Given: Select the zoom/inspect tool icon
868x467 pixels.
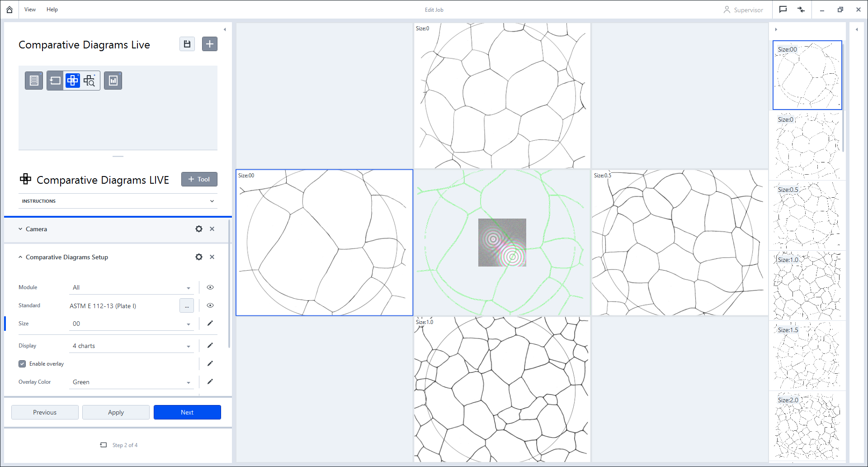Looking at the screenshot, I should point(89,80).
